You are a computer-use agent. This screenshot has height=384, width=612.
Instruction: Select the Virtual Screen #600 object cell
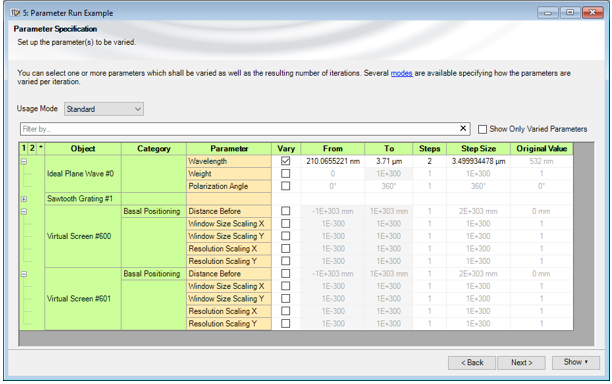[83, 236]
